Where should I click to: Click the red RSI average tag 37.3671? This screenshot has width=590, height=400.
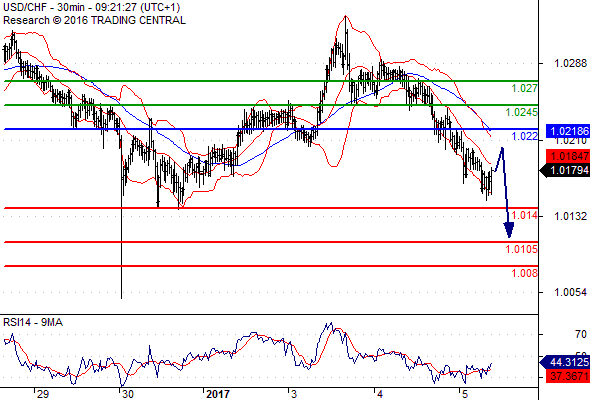click(x=568, y=376)
